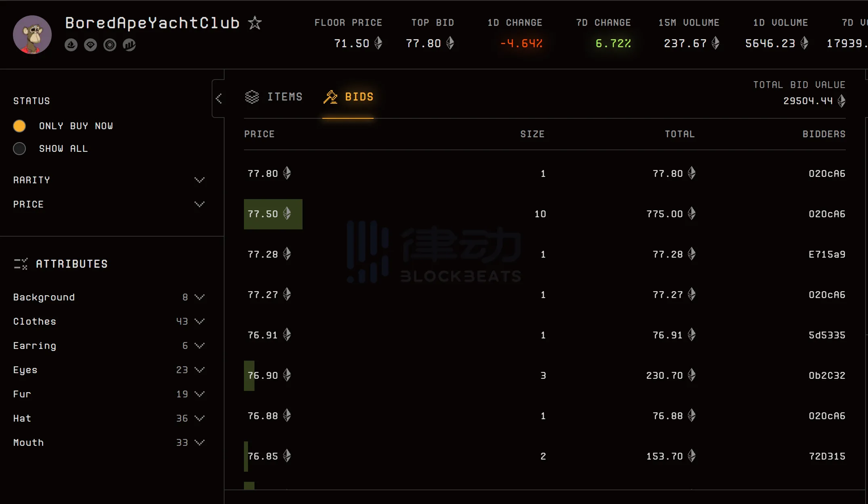Click the collapse sidebar arrow icon

(220, 98)
